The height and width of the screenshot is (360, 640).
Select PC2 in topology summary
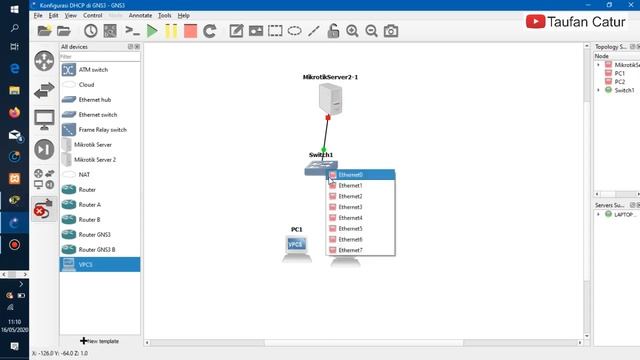pyautogui.click(x=619, y=82)
